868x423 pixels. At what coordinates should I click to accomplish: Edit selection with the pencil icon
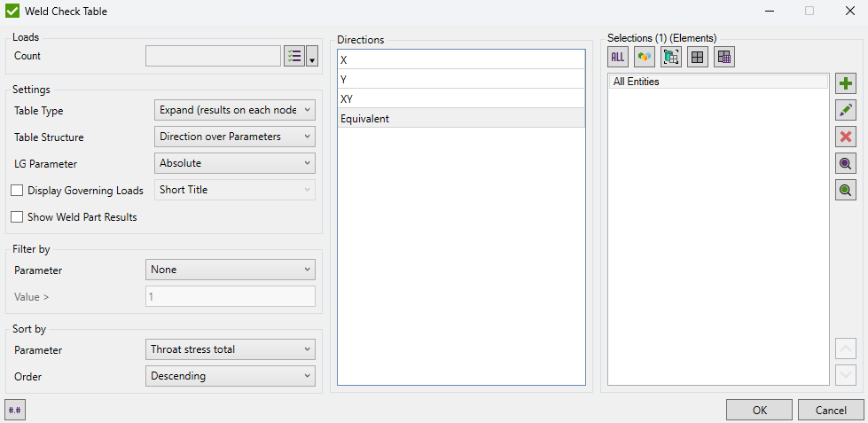pyautogui.click(x=846, y=110)
